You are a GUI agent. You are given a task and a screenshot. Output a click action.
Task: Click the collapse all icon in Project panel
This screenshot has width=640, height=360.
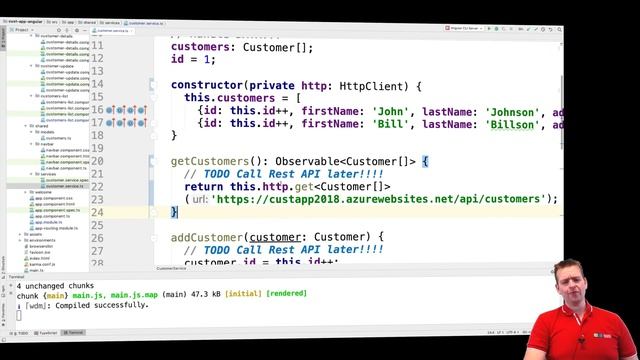67,30
